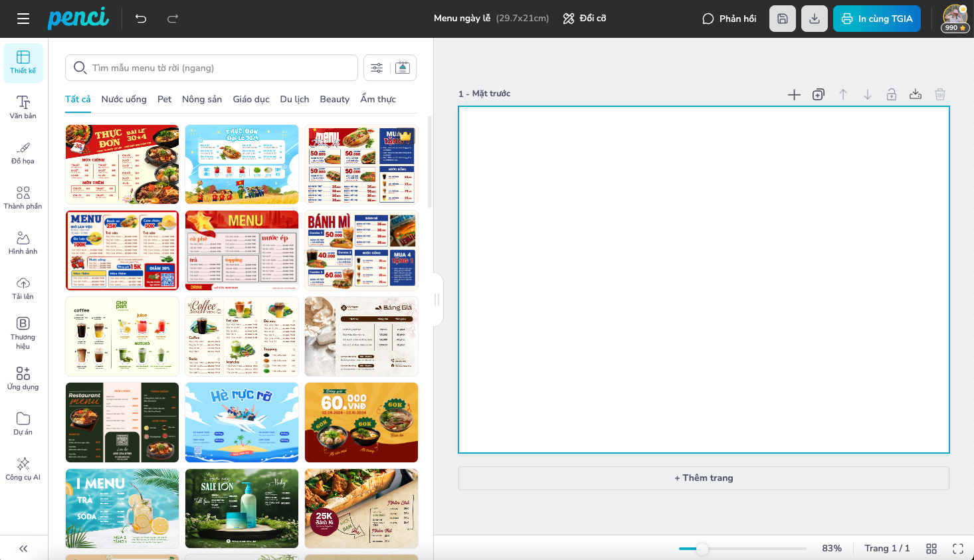Toggle fullscreen mode icon

coord(957,549)
